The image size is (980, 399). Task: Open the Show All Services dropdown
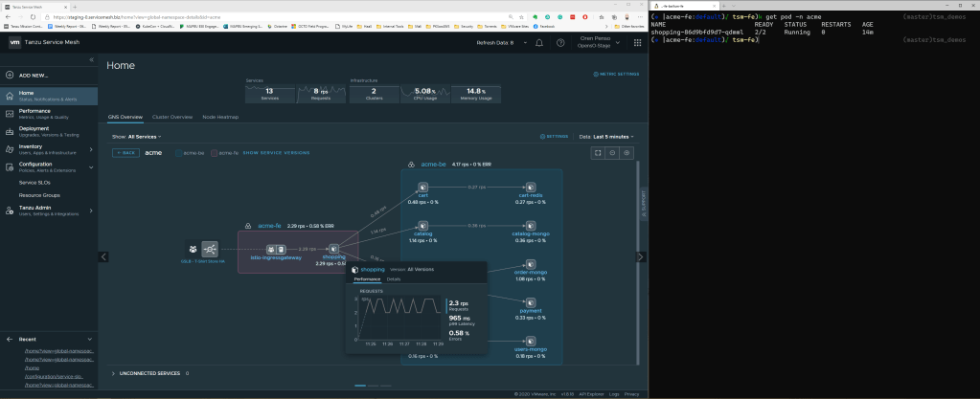145,137
